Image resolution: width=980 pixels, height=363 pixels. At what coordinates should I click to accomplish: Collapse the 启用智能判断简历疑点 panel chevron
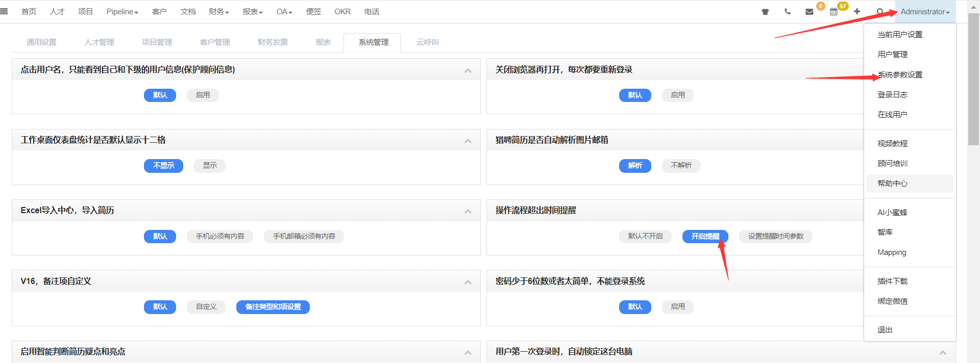pos(468,352)
